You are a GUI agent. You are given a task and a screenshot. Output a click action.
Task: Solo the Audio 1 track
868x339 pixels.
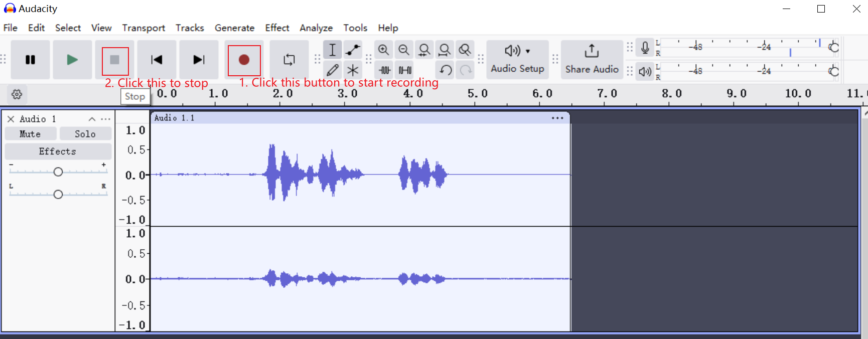tap(85, 134)
